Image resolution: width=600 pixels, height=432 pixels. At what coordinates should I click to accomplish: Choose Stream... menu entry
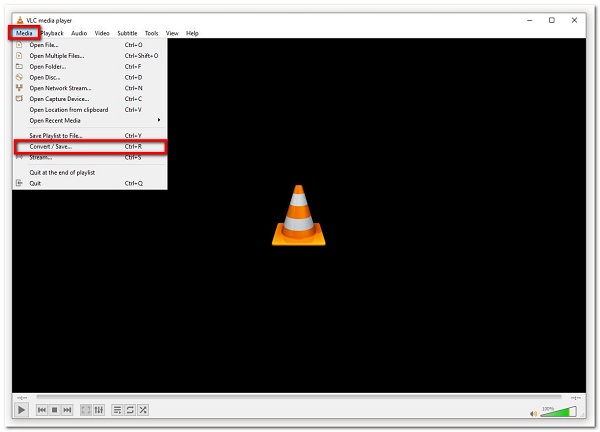coord(90,157)
